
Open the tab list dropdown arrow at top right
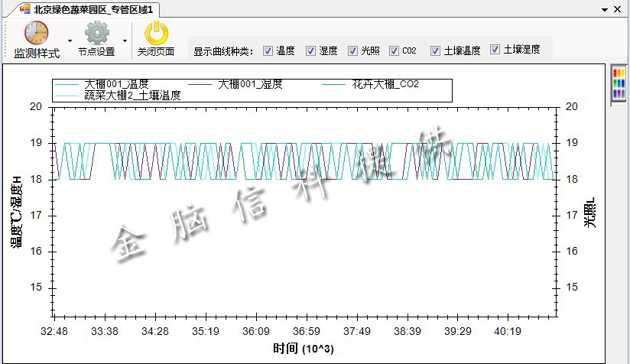tap(605, 10)
